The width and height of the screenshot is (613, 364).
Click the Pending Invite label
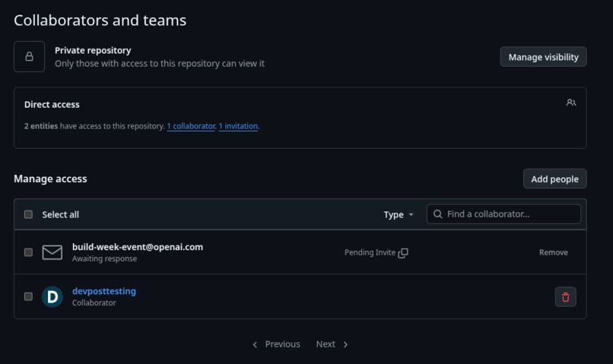[370, 252]
